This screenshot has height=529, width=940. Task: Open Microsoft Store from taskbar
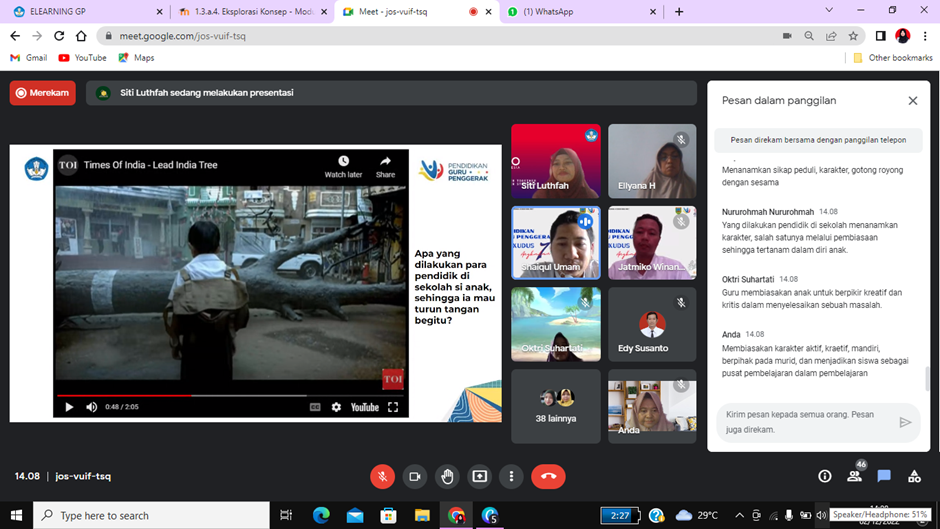(388, 515)
